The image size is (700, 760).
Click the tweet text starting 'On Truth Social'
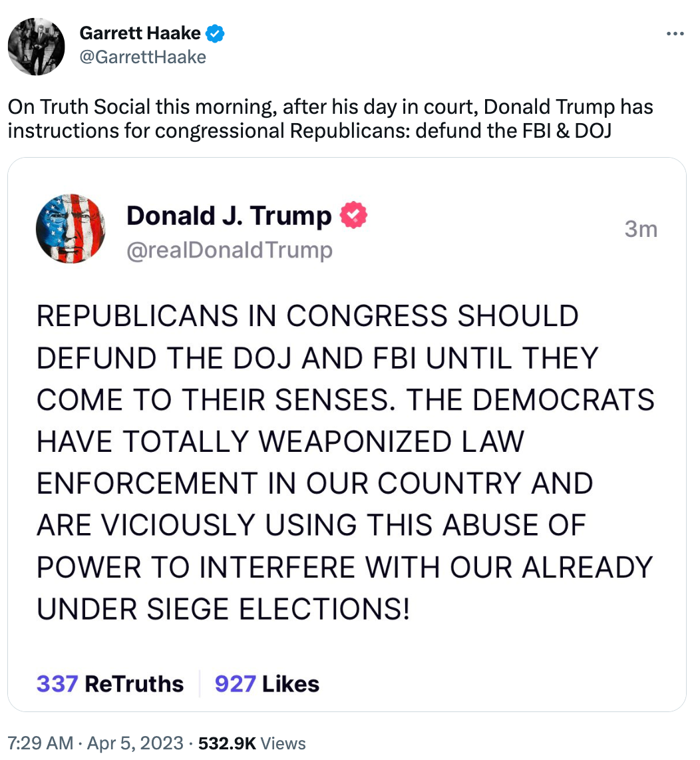[329, 119]
